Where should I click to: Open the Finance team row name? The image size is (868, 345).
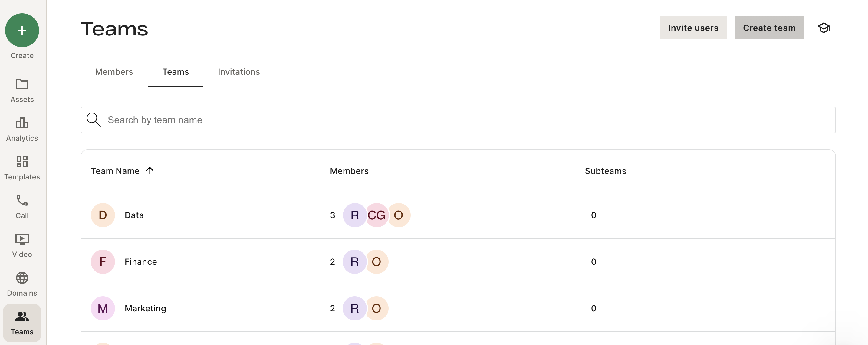point(140,262)
